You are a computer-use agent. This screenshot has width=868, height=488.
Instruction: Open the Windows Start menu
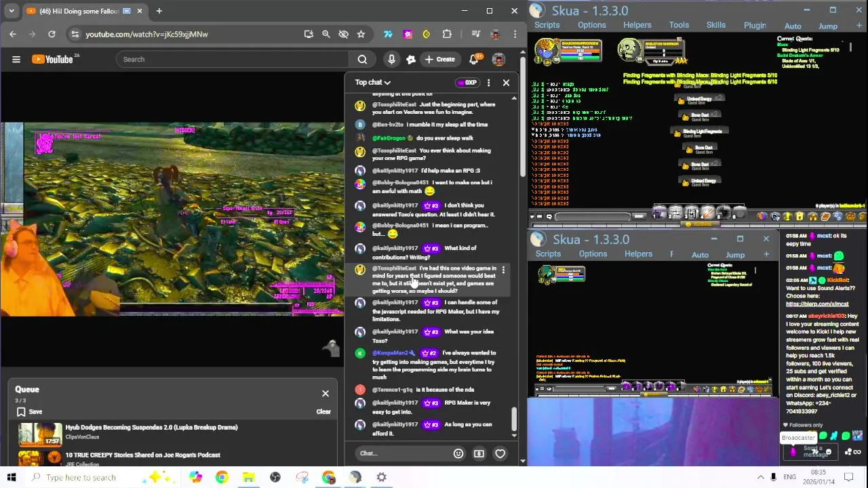point(12,477)
